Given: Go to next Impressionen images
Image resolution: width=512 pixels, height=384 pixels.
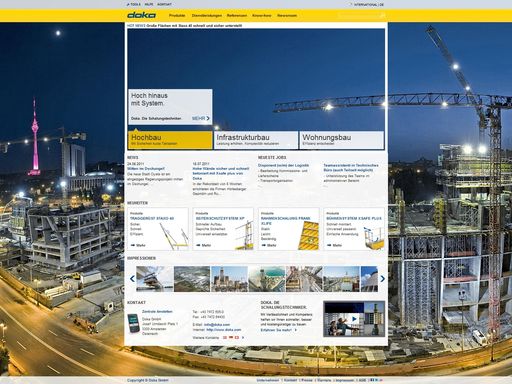Looking at the screenshot, I should [x=383, y=279].
